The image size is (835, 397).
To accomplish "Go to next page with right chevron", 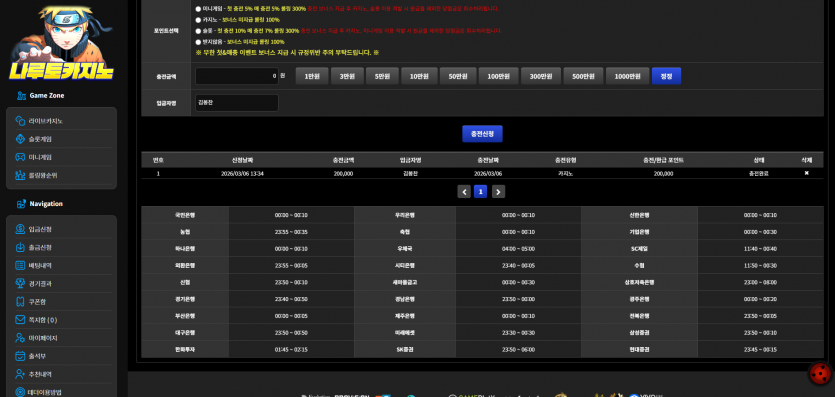I will (x=498, y=192).
